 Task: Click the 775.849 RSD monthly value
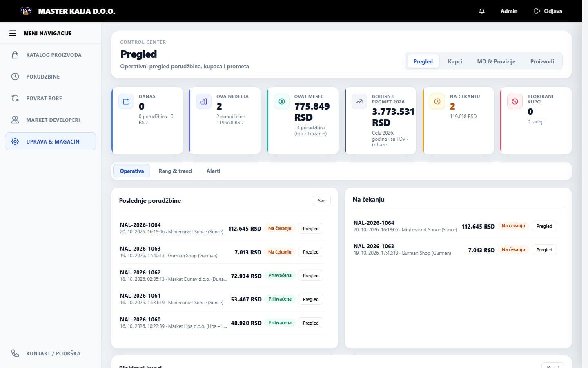coord(312,112)
